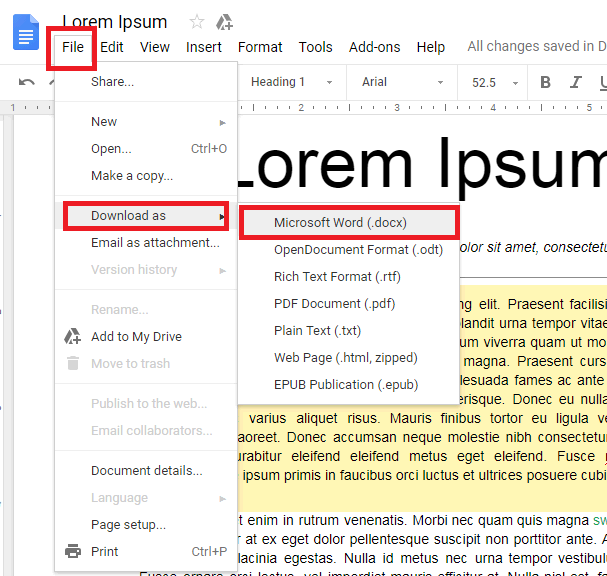Open the Tools menu

tap(316, 47)
